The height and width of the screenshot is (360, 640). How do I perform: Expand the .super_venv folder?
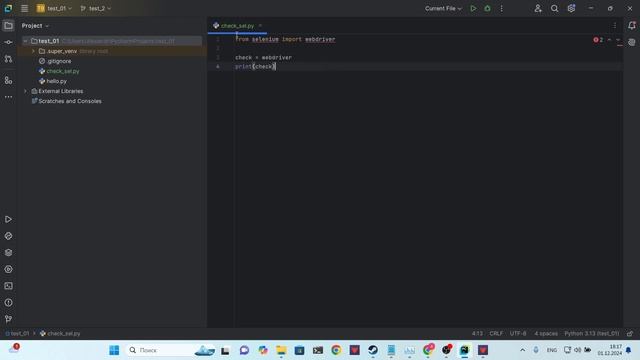[33, 51]
